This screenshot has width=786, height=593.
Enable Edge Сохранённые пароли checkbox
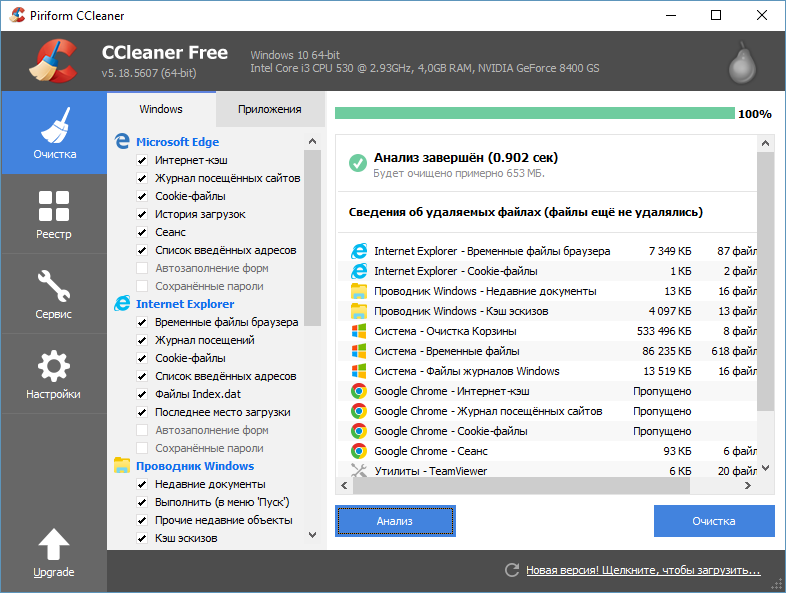(142, 286)
